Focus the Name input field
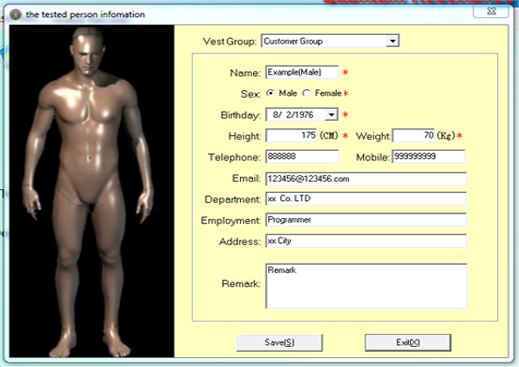This screenshot has width=519, height=367. pos(302,72)
